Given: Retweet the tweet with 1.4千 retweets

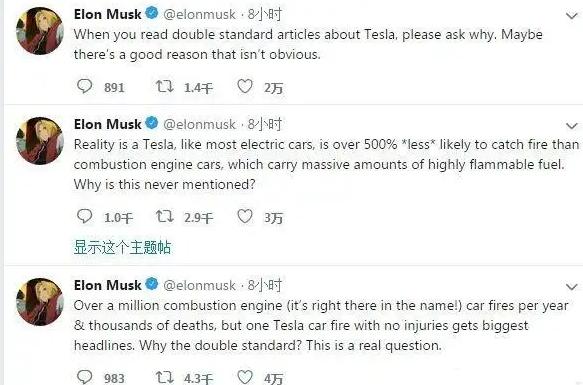Looking at the screenshot, I should (x=164, y=86).
